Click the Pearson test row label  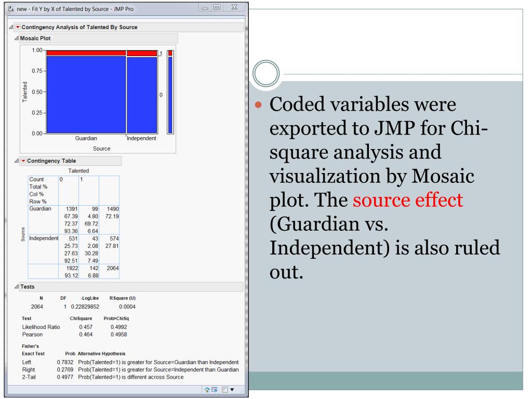tap(33, 335)
